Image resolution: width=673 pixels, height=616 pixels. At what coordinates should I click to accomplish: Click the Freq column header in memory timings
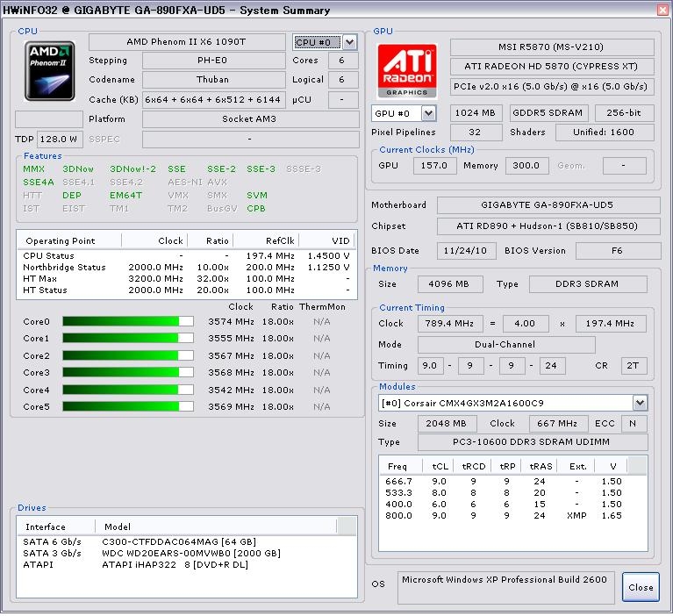[x=397, y=466]
